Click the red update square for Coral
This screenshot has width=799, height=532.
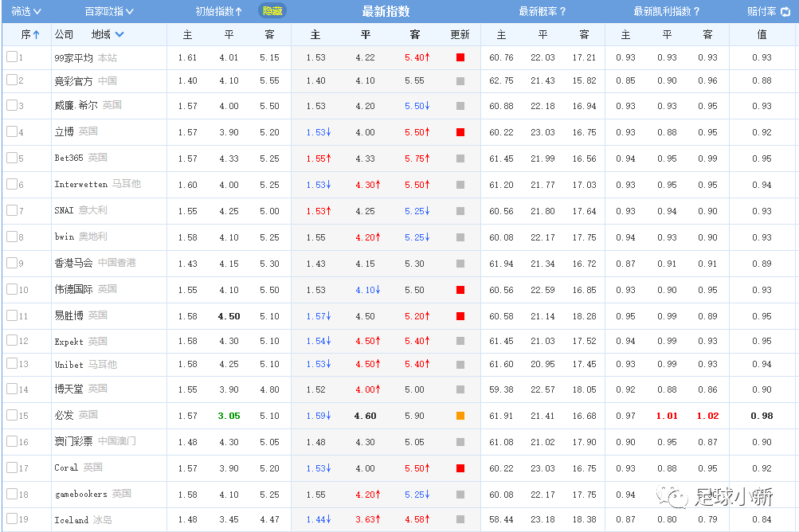point(460,468)
